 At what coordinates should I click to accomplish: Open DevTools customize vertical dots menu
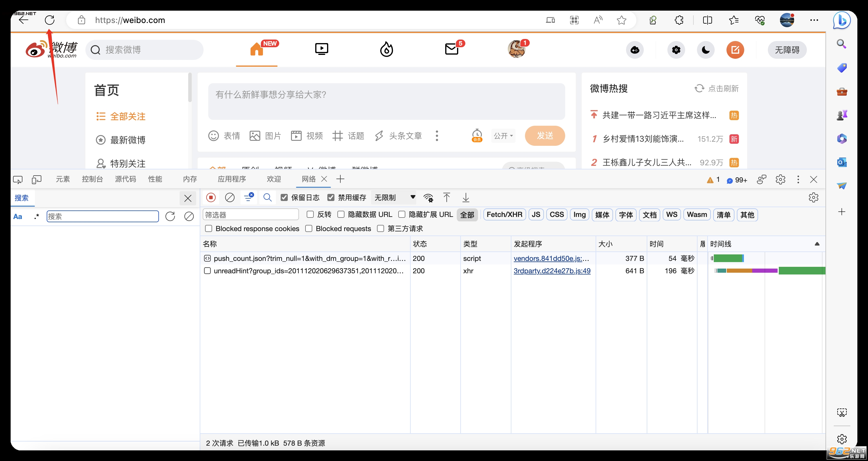798,179
